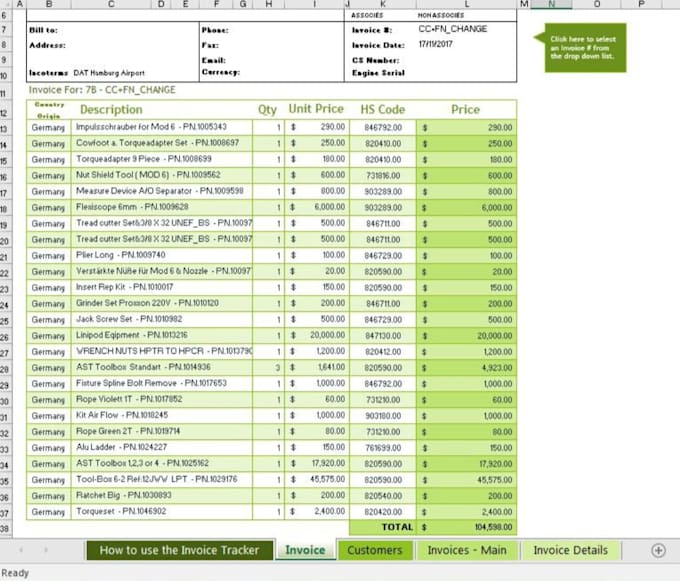Select Grinder Set Proxxon 220V cell
Viewport: 680px width, 581px height.
[161, 304]
